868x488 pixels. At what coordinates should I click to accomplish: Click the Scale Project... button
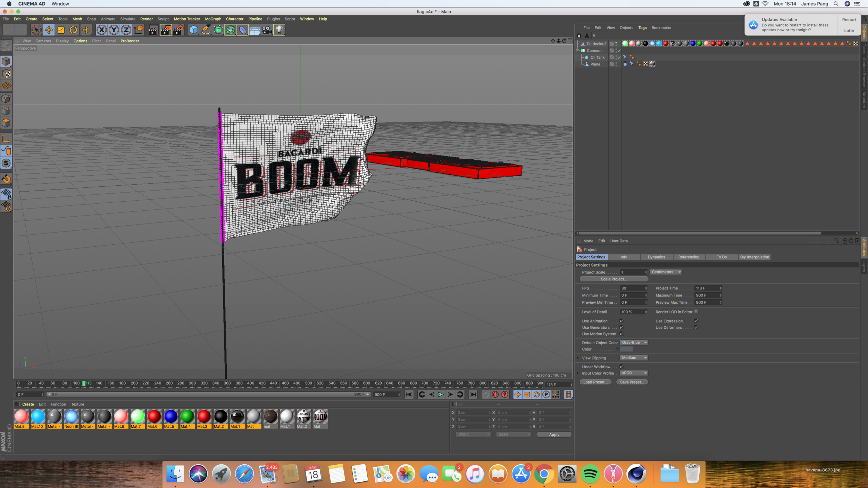point(614,279)
